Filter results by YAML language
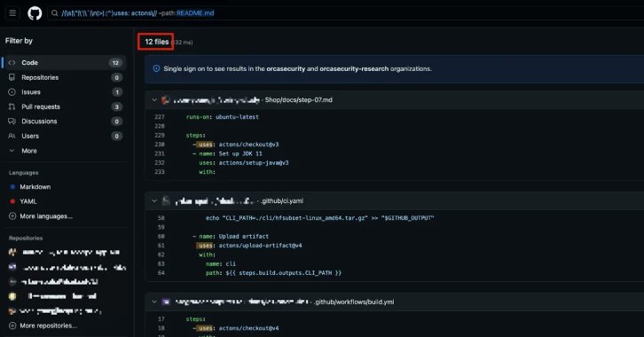 (x=27, y=201)
